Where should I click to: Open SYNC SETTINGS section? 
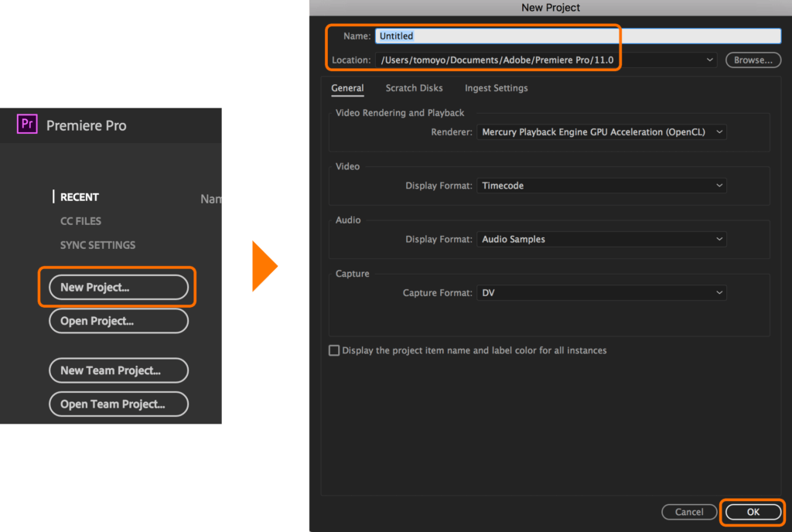(97, 245)
